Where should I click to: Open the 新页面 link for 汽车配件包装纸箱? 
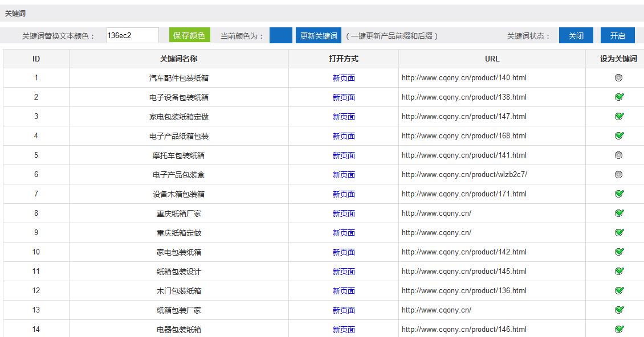[x=344, y=78]
